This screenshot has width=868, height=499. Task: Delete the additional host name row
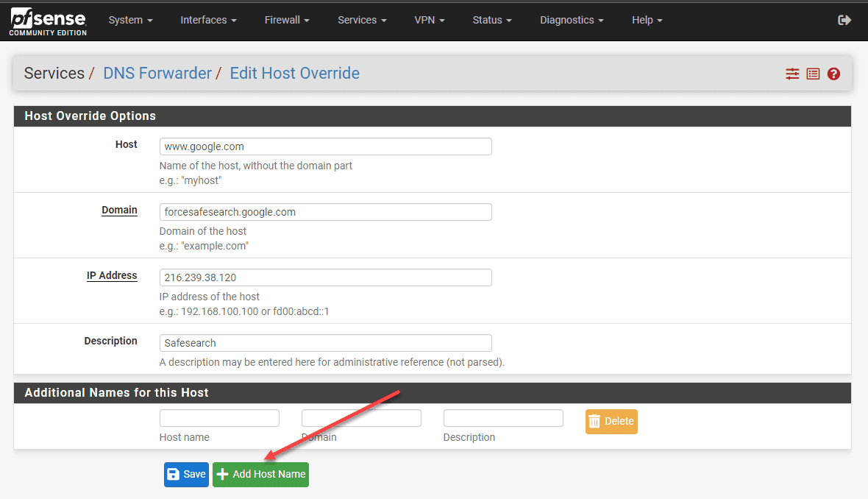pos(611,422)
